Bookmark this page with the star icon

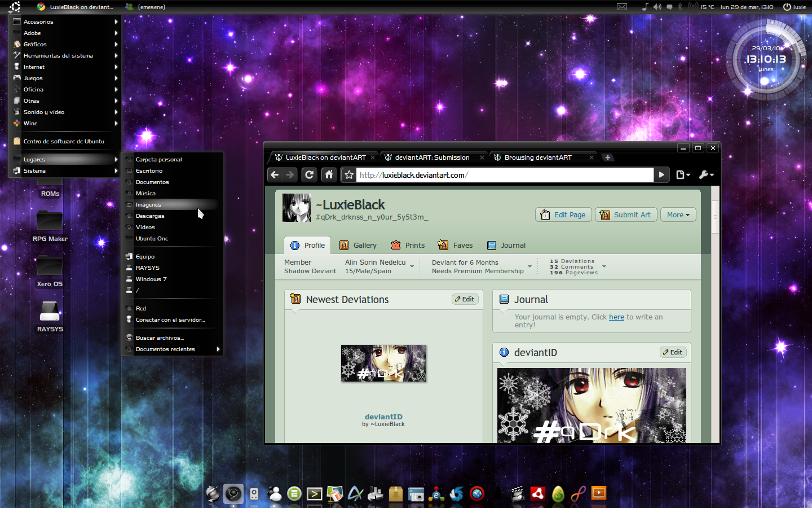click(349, 175)
